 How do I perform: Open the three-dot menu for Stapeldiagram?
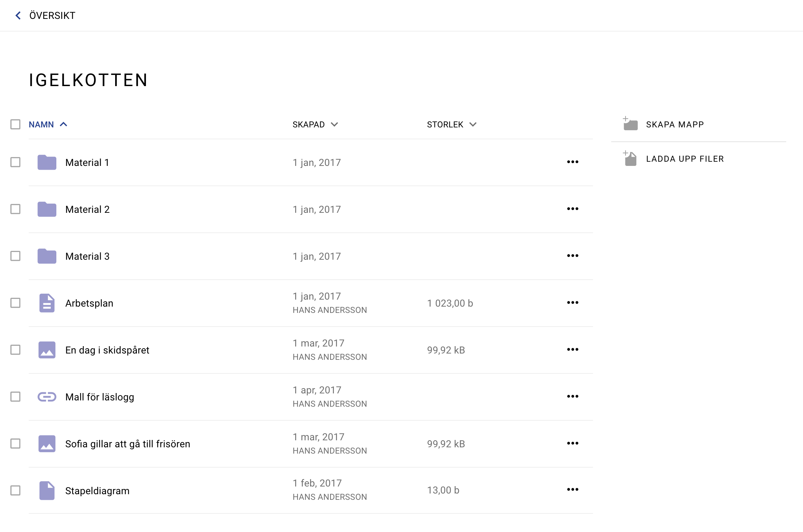[573, 490]
